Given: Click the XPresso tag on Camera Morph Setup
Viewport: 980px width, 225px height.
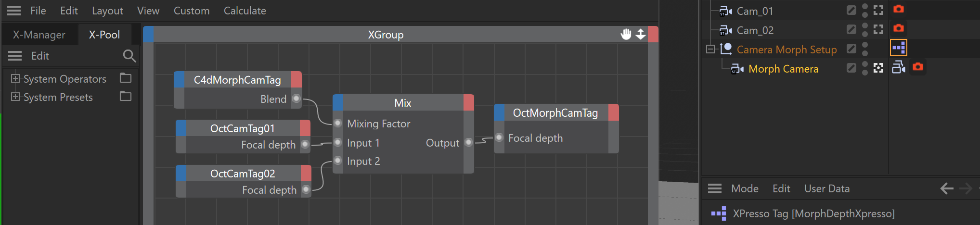Looking at the screenshot, I should 898,48.
